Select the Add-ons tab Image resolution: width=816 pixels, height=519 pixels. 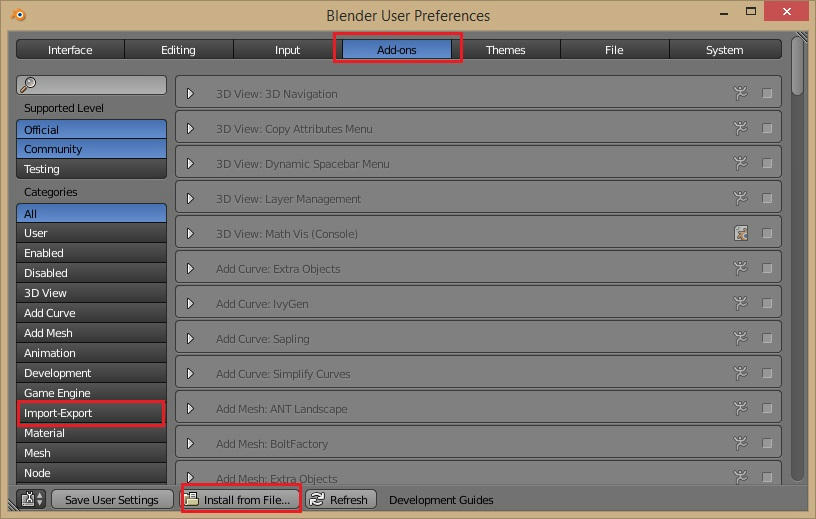397,49
